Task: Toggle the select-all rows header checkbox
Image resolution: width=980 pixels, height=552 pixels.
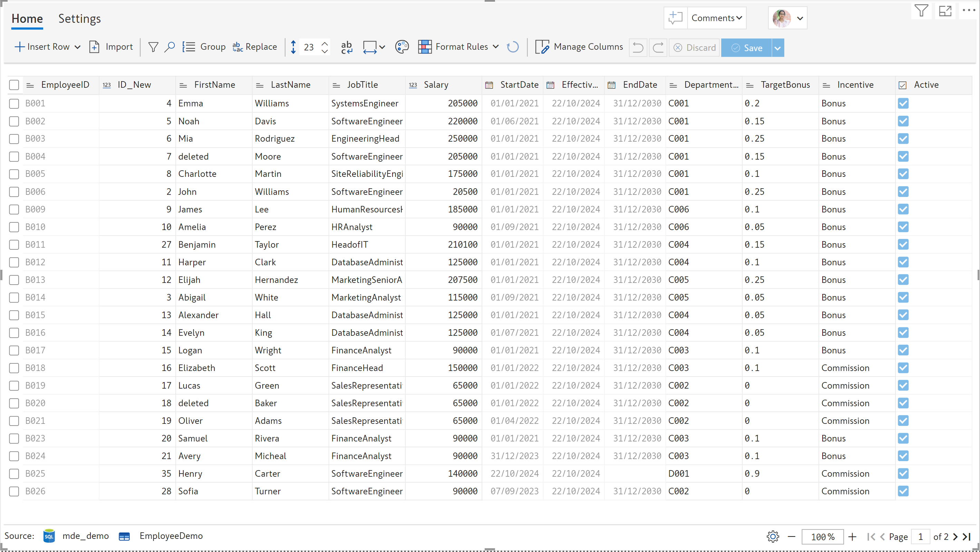Action: click(x=14, y=85)
